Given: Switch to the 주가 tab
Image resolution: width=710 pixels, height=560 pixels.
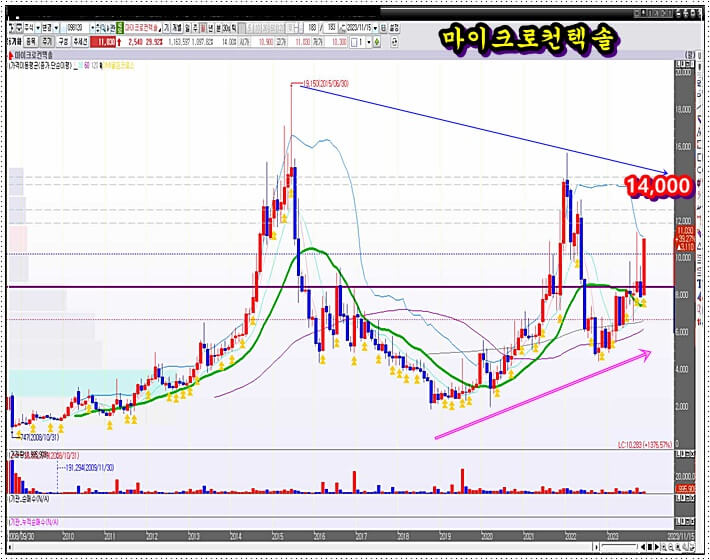Looking at the screenshot, I should coord(48,42).
